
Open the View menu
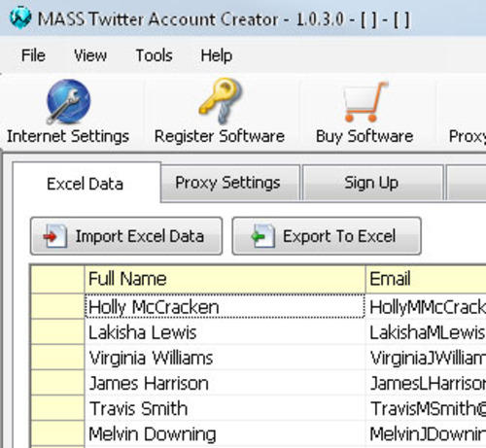click(x=90, y=55)
